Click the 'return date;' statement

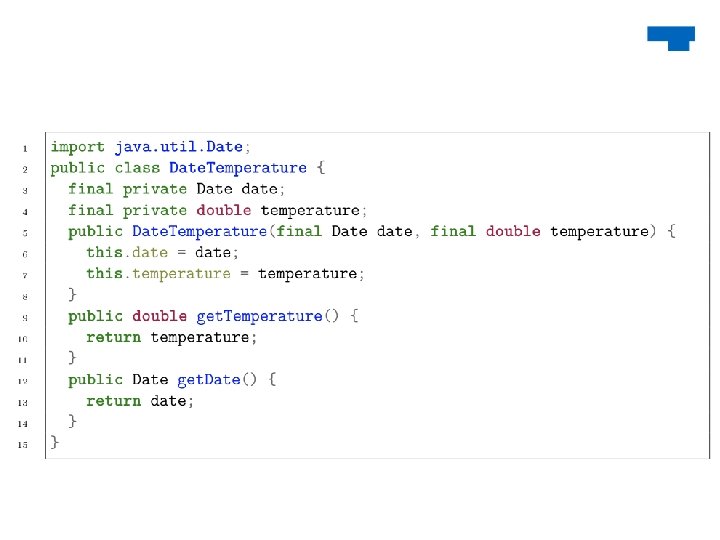(140, 400)
